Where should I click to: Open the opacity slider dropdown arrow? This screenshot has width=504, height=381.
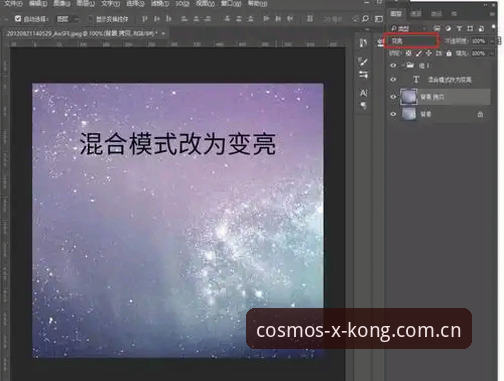tap(492, 41)
